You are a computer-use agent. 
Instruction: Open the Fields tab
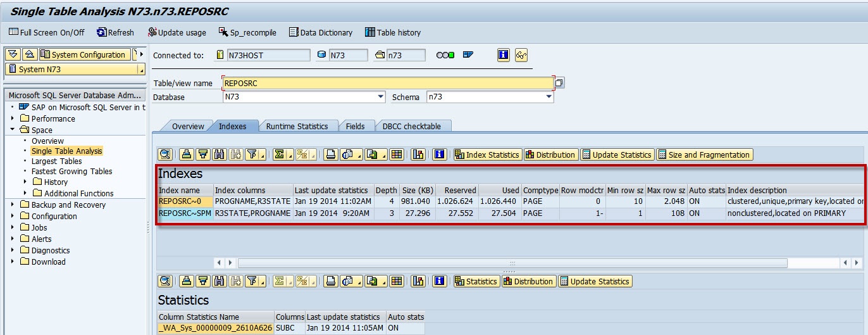(x=355, y=126)
